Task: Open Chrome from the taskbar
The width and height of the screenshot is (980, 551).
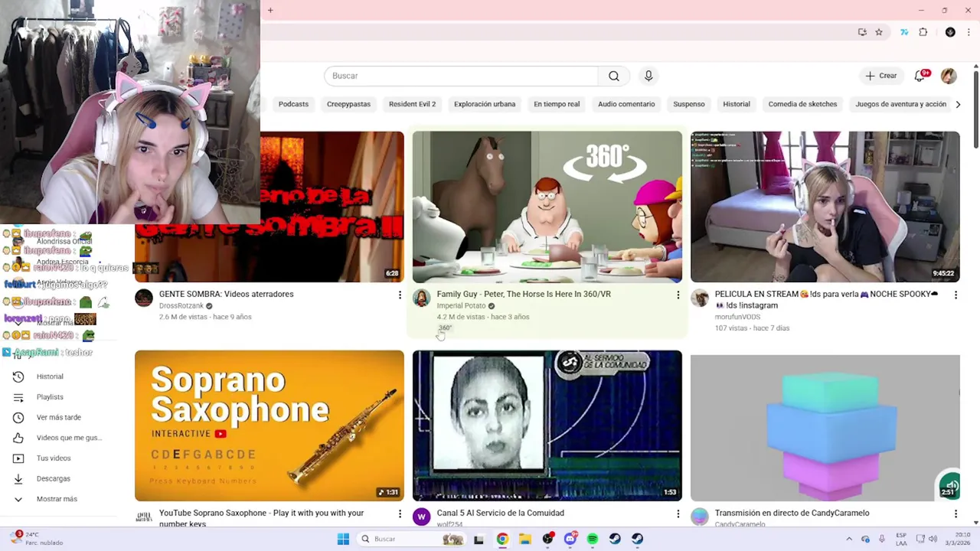Action: pyautogui.click(x=502, y=539)
